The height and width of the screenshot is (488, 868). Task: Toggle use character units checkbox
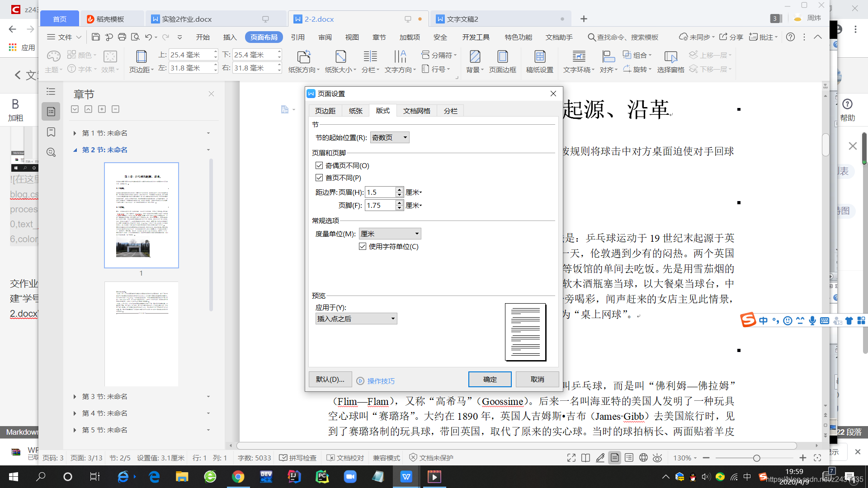(x=363, y=246)
